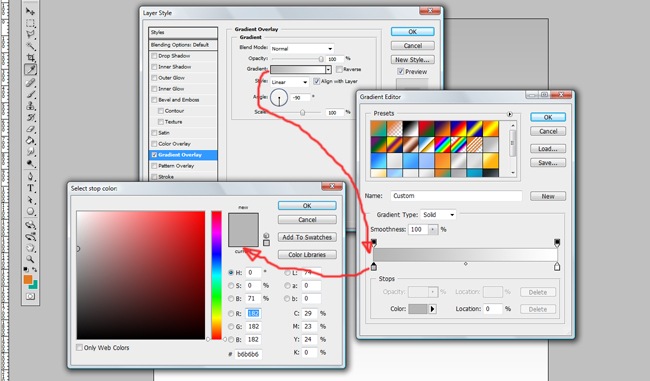
Task: Select the Clone Stamp tool
Action: (x=30, y=106)
